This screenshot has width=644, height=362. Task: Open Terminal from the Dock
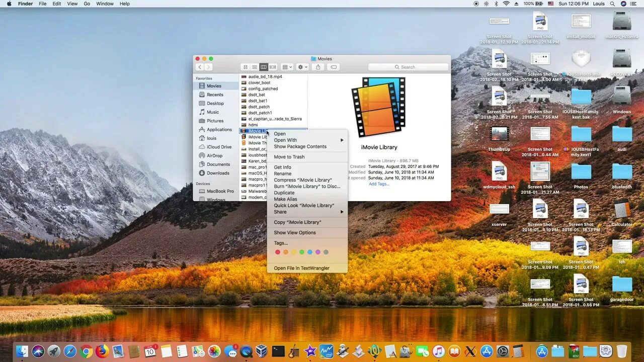tap(278, 351)
